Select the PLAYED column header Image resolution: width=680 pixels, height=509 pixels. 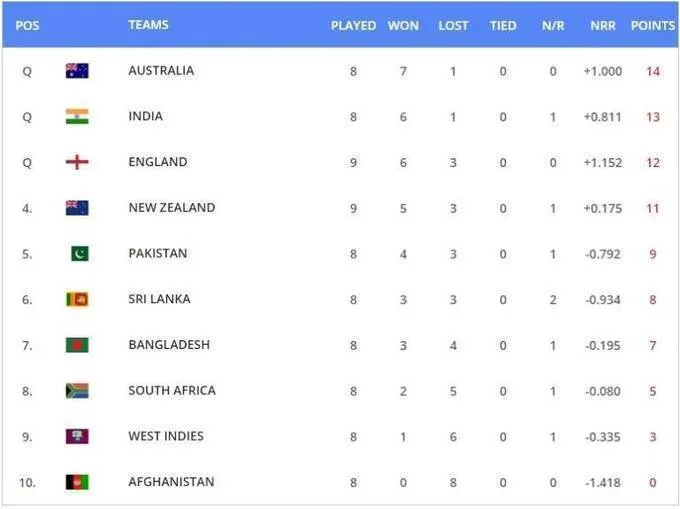click(x=353, y=26)
